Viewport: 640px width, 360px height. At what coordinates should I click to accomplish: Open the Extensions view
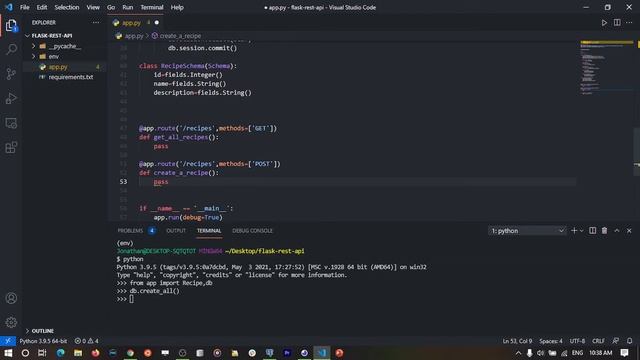click(11, 147)
